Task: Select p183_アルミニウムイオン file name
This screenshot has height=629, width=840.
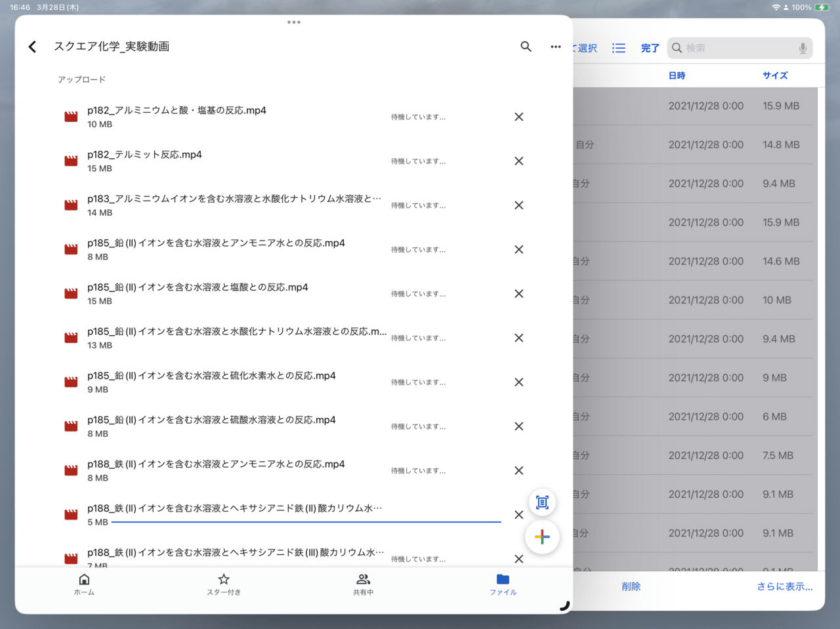Action: point(234,199)
